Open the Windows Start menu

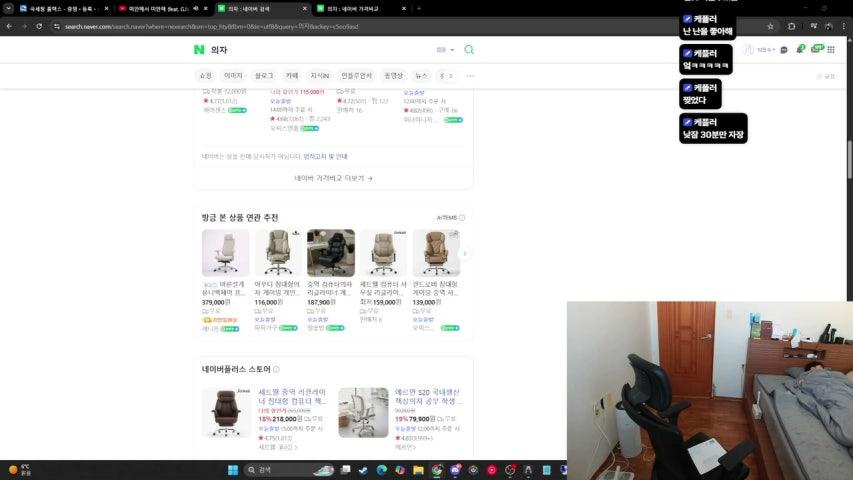pos(233,470)
